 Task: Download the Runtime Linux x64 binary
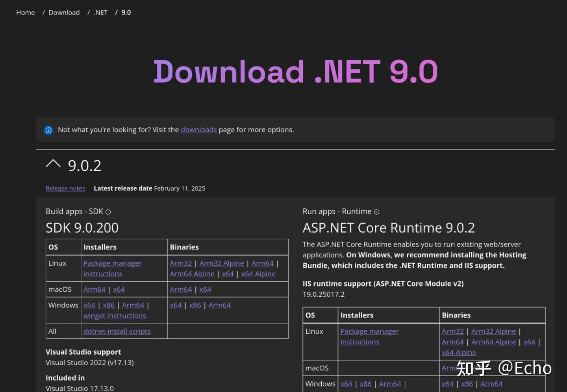pyautogui.click(x=530, y=342)
